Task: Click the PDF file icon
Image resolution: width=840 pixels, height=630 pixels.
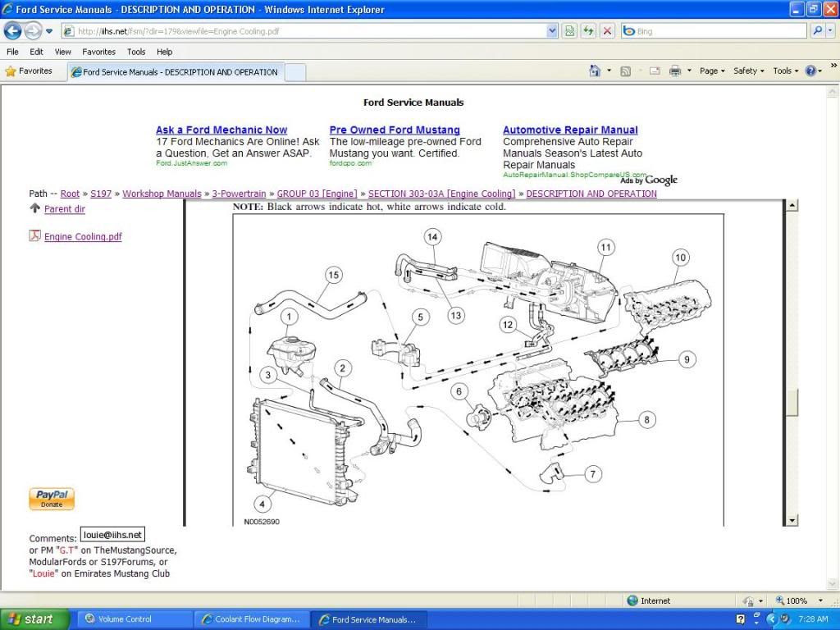Action: [34, 235]
